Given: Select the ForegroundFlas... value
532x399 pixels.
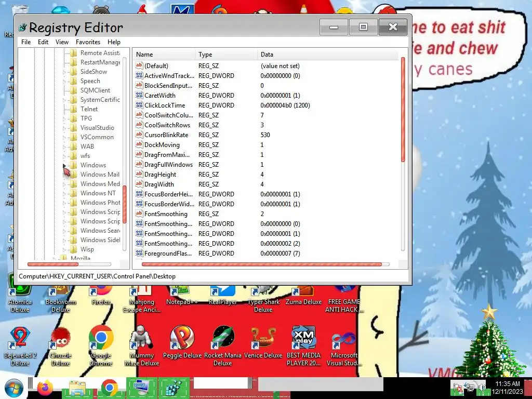Looking at the screenshot, I should [x=168, y=254].
